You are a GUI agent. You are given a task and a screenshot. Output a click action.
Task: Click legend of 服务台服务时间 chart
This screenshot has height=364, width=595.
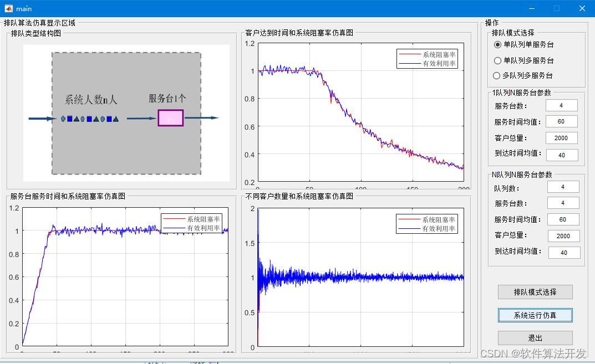point(192,223)
